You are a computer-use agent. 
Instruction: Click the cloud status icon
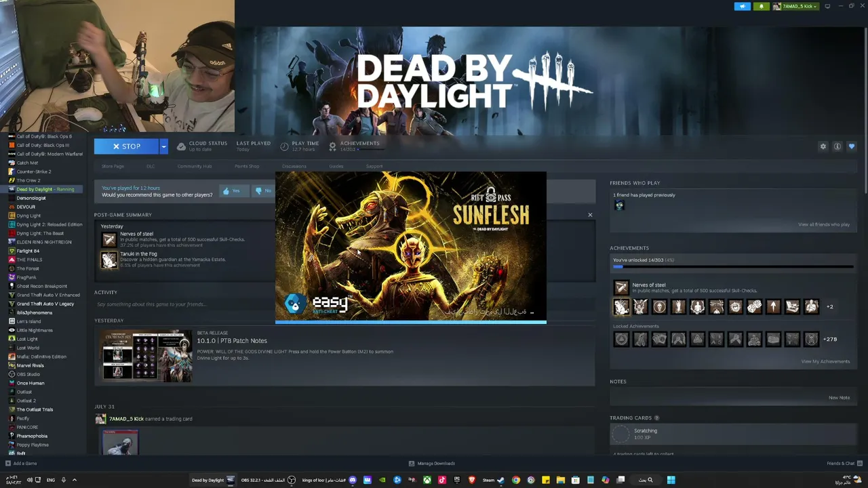(181, 146)
